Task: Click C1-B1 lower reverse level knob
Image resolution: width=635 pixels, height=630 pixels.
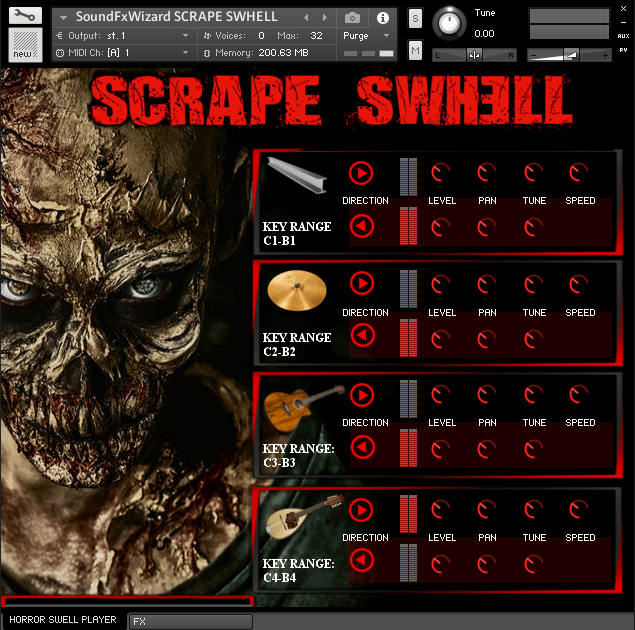Action: tap(441, 228)
